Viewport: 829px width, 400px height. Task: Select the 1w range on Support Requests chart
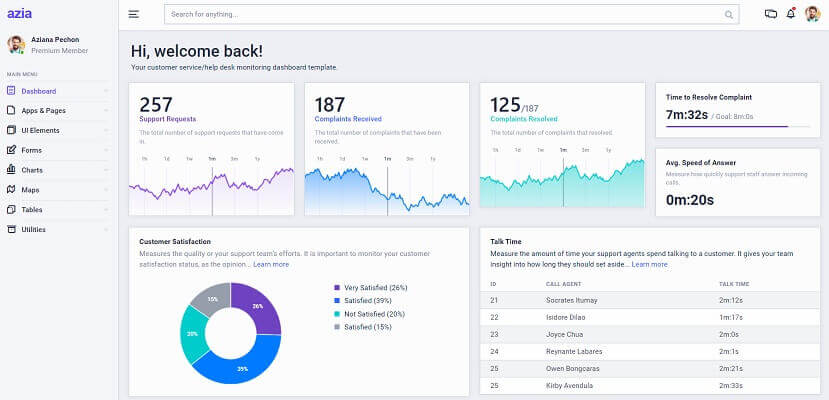188,159
